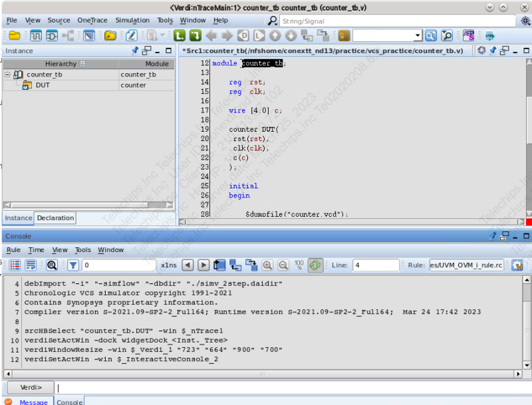Open new schematic window icon
This screenshot has height=405, width=532.
pos(52,36)
